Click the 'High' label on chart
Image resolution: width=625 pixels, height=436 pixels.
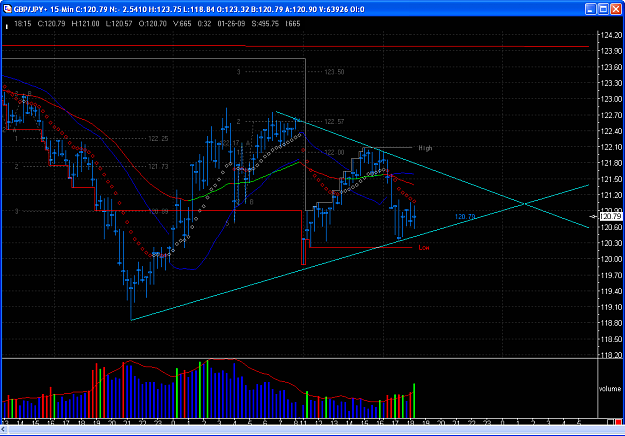coord(425,148)
